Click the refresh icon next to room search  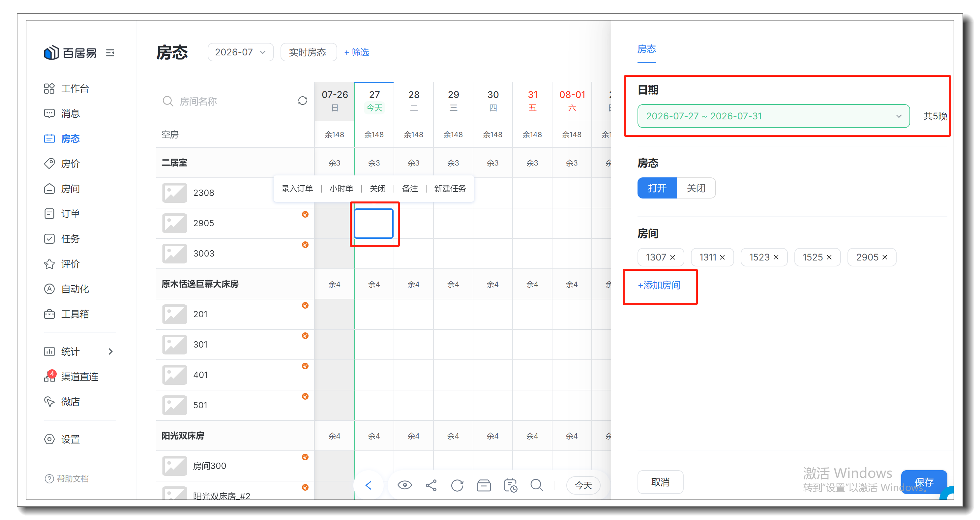[303, 101]
